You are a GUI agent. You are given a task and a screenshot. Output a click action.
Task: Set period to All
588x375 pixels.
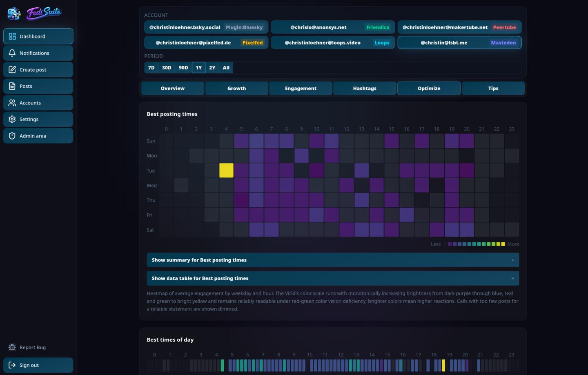pyautogui.click(x=226, y=68)
